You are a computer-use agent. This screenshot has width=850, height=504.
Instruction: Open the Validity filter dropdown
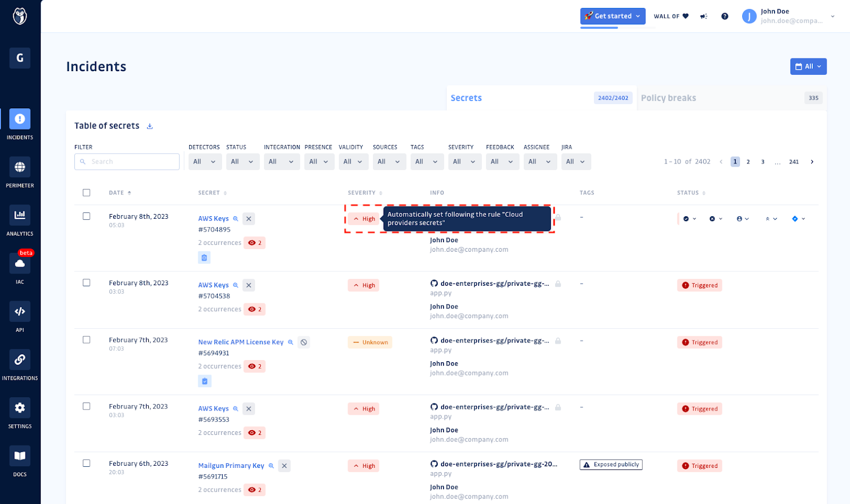click(x=354, y=161)
